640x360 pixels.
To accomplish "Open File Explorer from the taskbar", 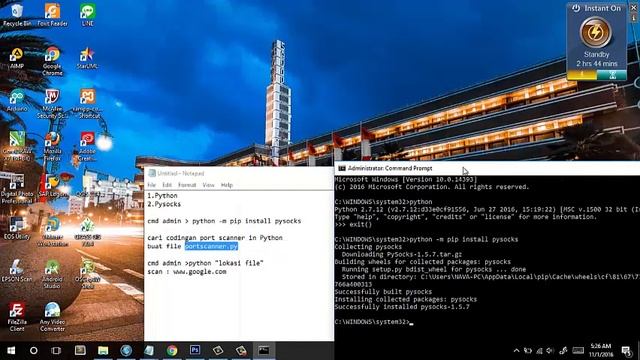I will coord(103,351).
